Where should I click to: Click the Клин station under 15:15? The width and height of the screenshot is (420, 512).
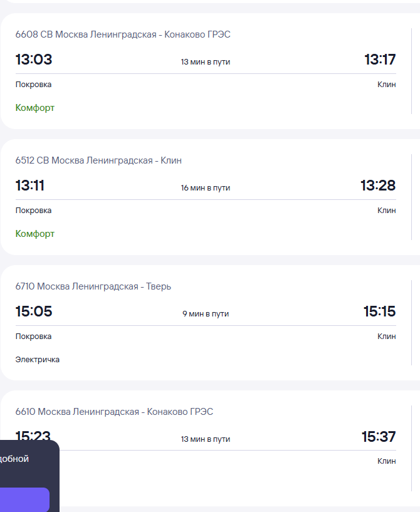tap(386, 337)
